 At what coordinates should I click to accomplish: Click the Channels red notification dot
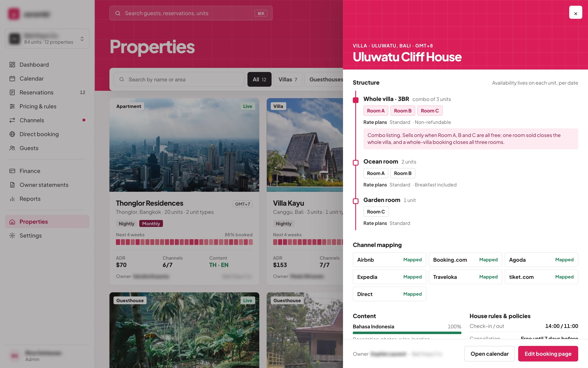(x=84, y=120)
